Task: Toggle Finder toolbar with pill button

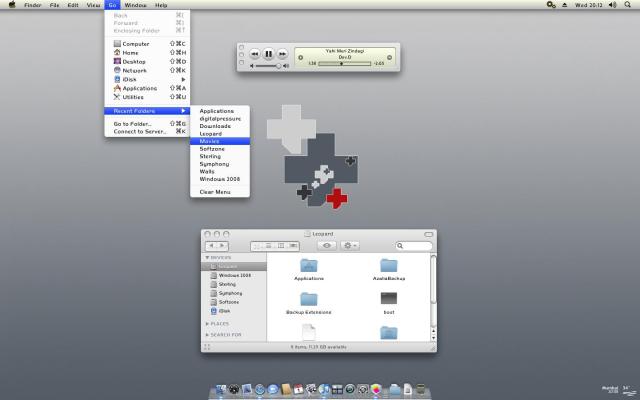Action: click(429, 234)
